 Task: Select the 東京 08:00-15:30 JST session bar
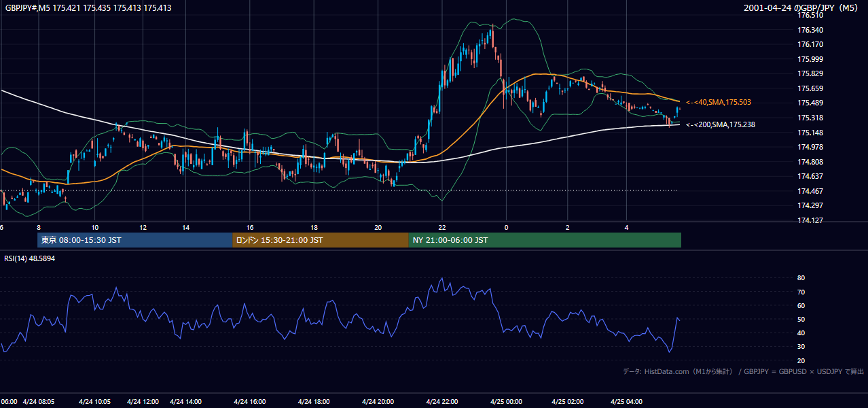tap(134, 240)
